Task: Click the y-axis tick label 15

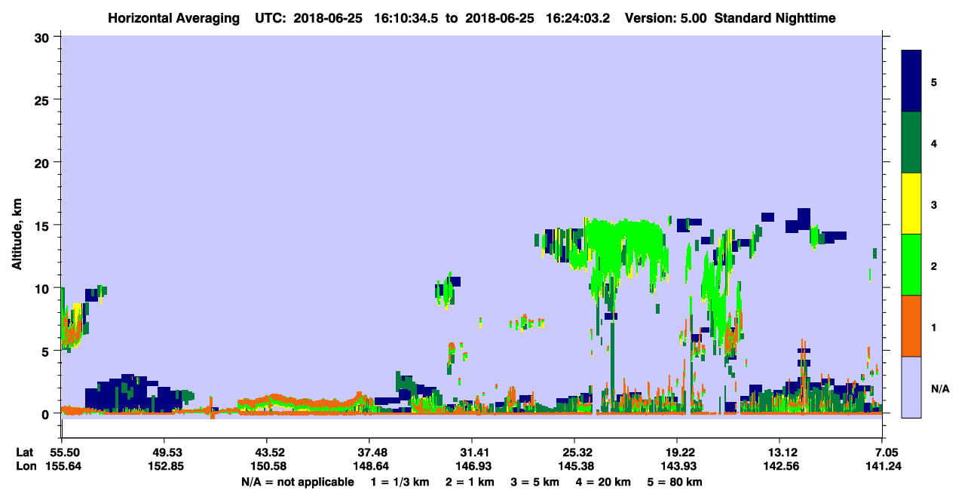Action: tap(44, 225)
